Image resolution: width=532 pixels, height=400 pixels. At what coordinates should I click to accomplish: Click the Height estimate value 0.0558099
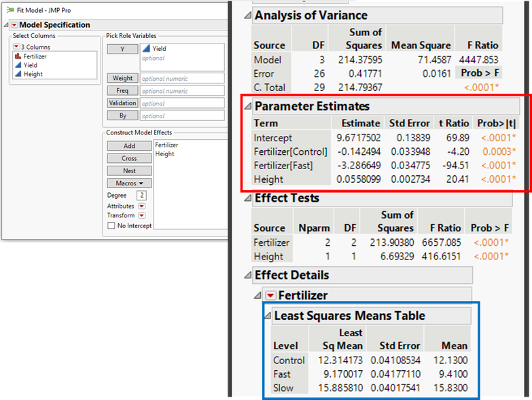358,179
